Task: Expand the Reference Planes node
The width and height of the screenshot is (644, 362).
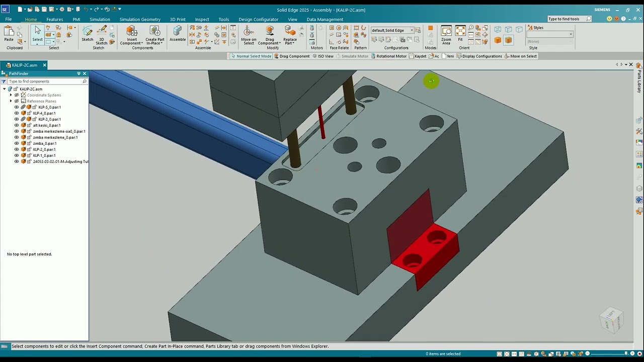Action: pyautogui.click(x=11, y=101)
